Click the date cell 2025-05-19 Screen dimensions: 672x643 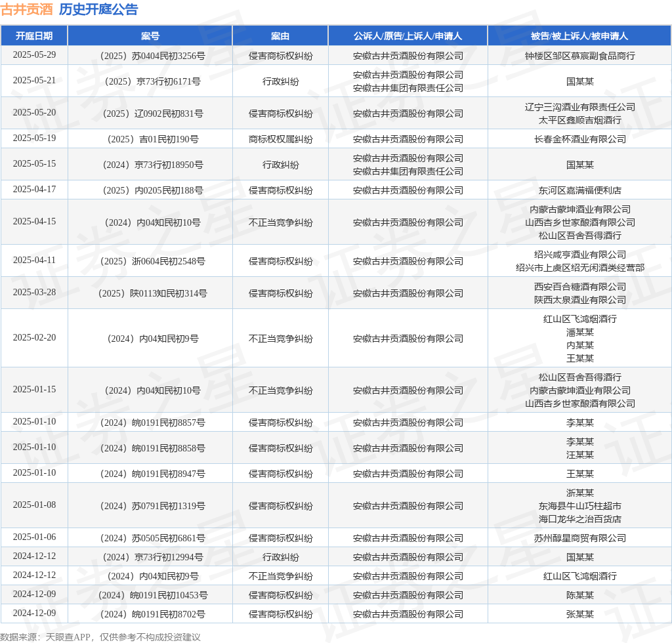(34, 138)
